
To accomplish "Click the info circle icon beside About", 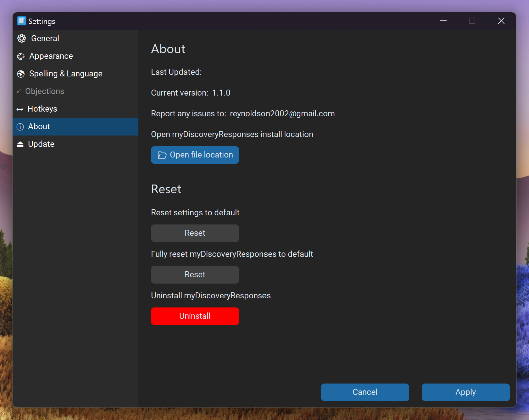I will pyautogui.click(x=20, y=127).
